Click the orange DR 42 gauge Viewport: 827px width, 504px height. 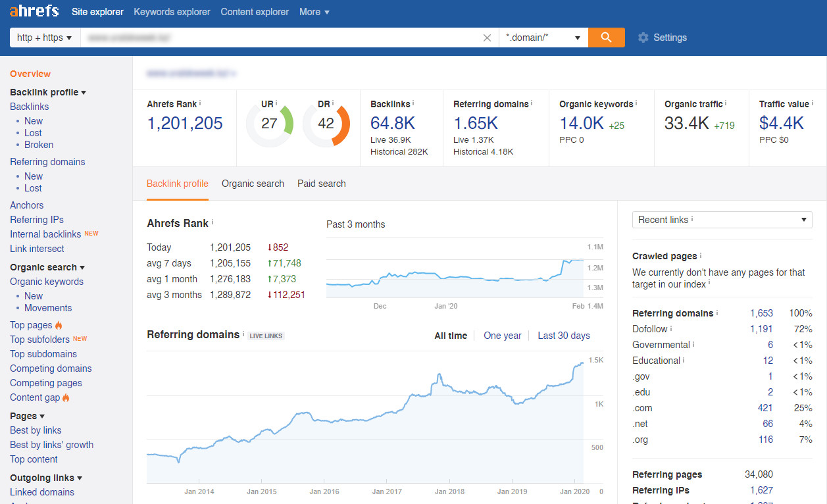pos(326,124)
